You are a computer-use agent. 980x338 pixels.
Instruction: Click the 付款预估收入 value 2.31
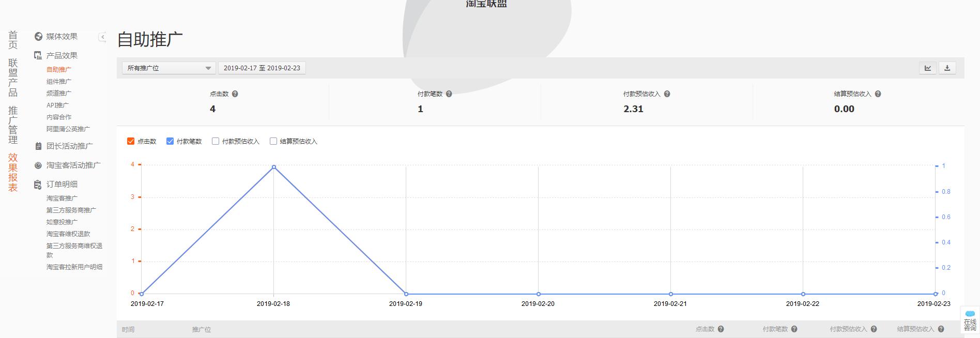pyautogui.click(x=633, y=109)
